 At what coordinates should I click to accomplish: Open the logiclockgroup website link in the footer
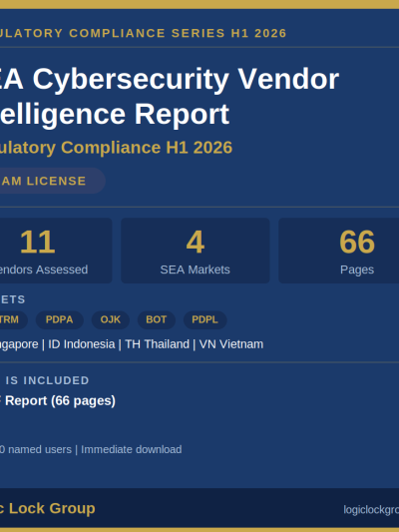tap(371, 510)
